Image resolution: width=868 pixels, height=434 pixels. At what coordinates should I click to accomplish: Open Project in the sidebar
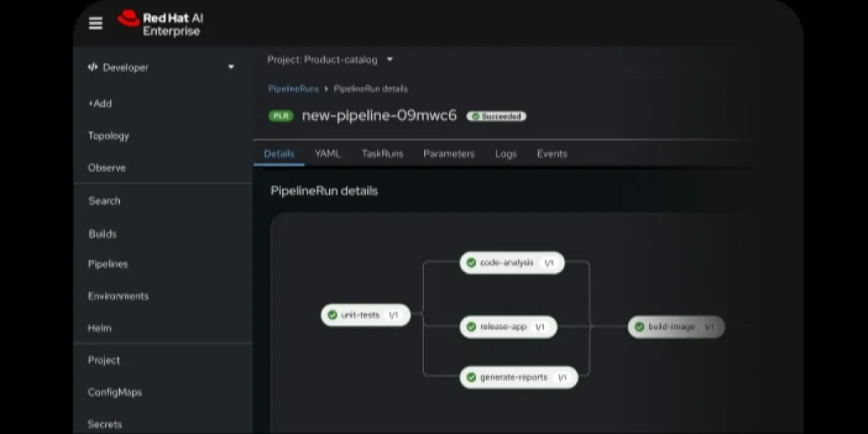[103, 360]
